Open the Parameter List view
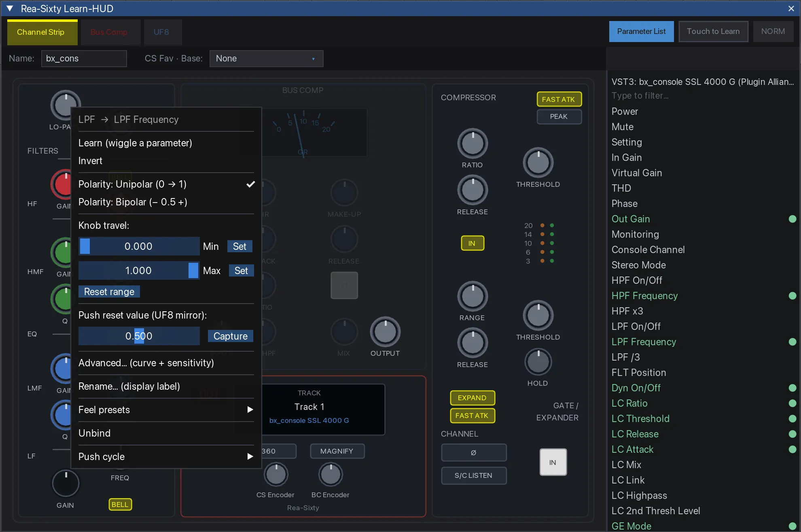Image resolution: width=801 pixels, height=532 pixels. [642, 32]
